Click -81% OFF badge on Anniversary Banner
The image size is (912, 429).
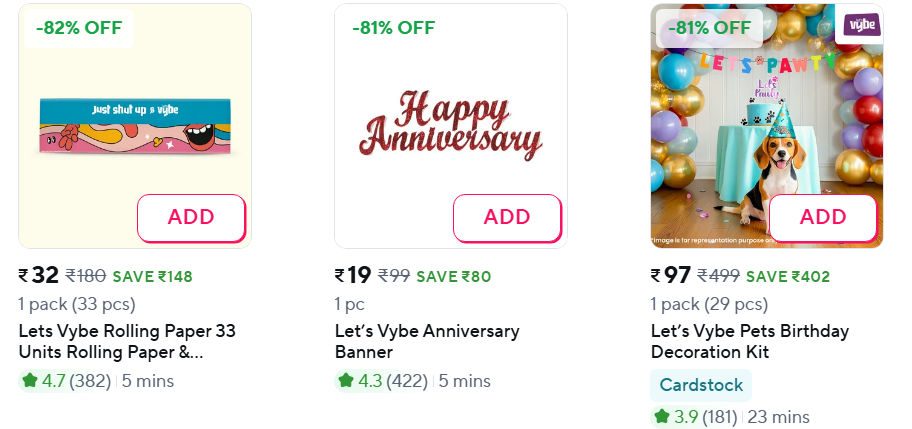pos(394,28)
